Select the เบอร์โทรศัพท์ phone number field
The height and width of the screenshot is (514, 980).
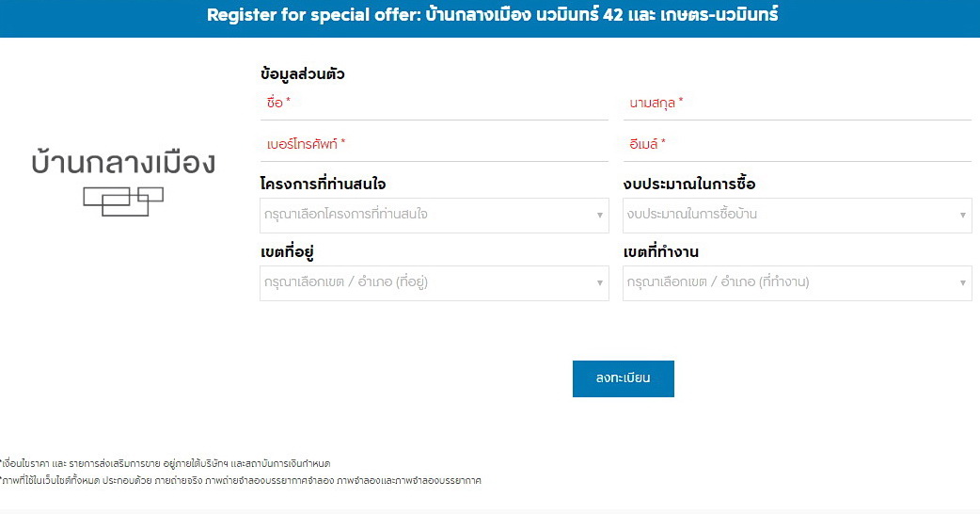(434, 144)
